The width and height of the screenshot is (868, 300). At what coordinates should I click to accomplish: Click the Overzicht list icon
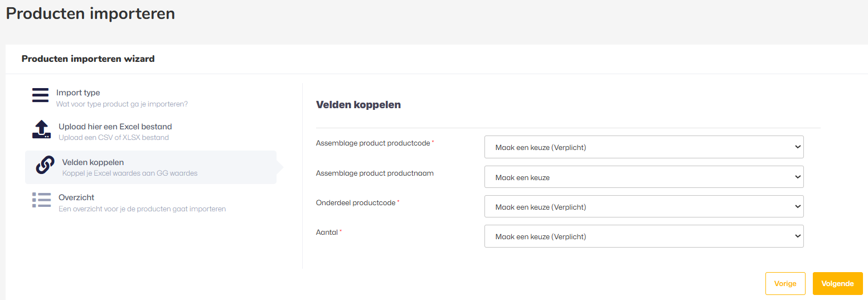pyautogui.click(x=41, y=200)
